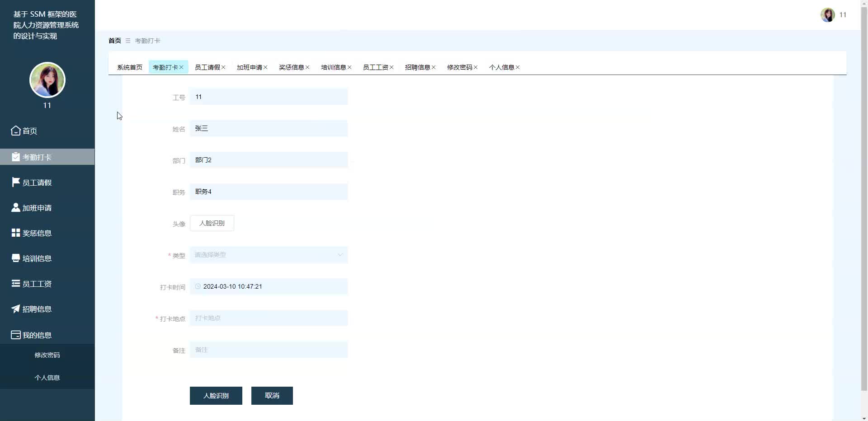Viewport: 868px width, 421px height.
Task: Click the 加班申请 person icon in sidebar
Action: tap(15, 207)
